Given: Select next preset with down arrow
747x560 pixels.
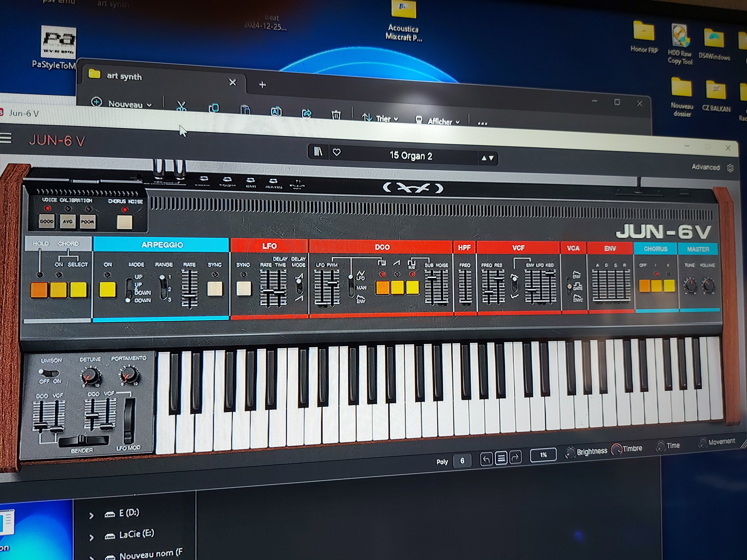Looking at the screenshot, I should (x=491, y=158).
